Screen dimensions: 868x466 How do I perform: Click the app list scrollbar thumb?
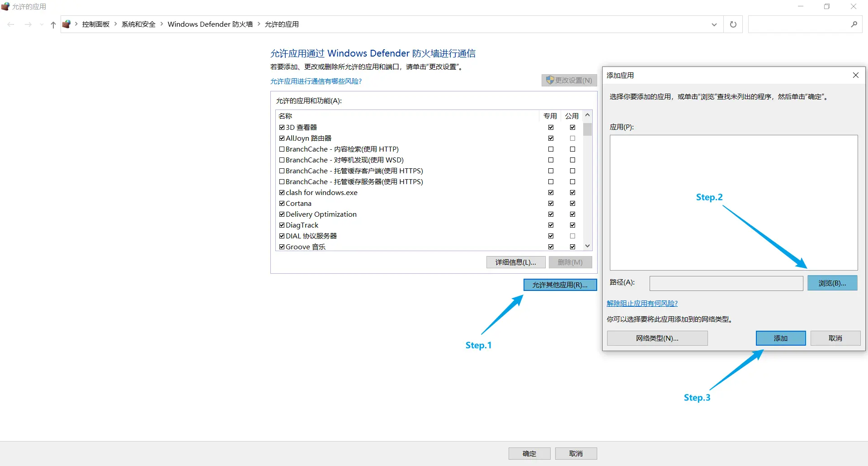(x=587, y=129)
